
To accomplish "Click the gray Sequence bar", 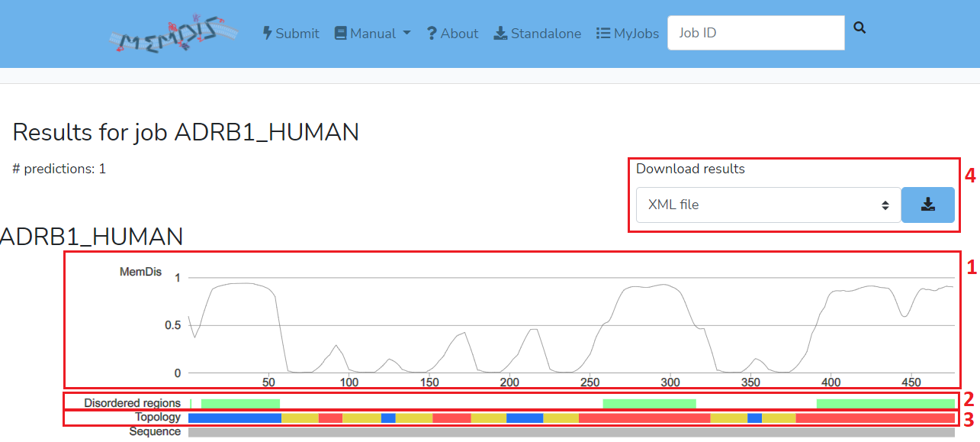I will click(x=570, y=432).
